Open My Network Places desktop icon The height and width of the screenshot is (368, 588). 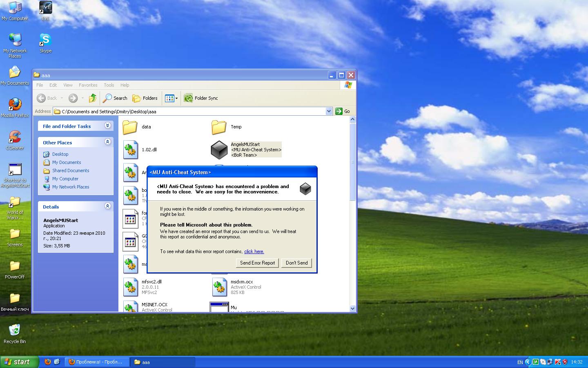tap(15, 46)
